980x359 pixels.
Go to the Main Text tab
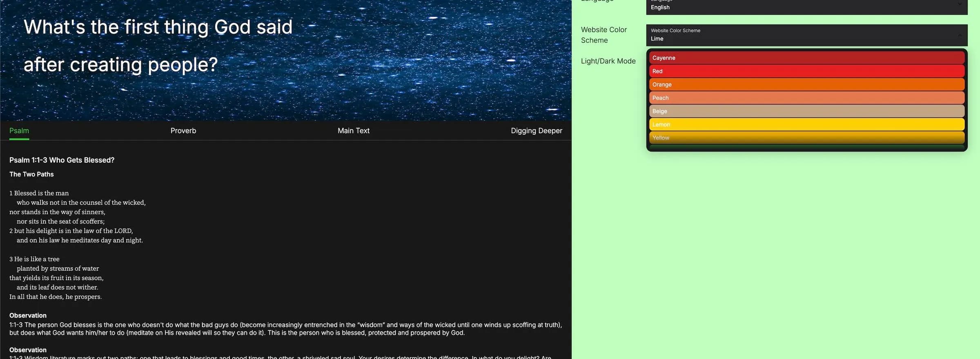tap(353, 131)
